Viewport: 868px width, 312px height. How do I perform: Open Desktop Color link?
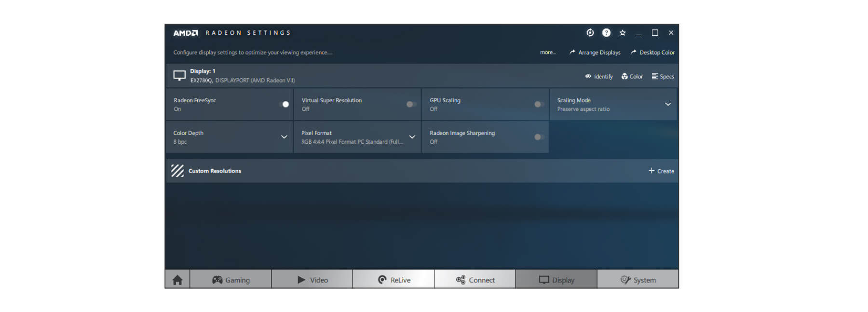tap(653, 53)
